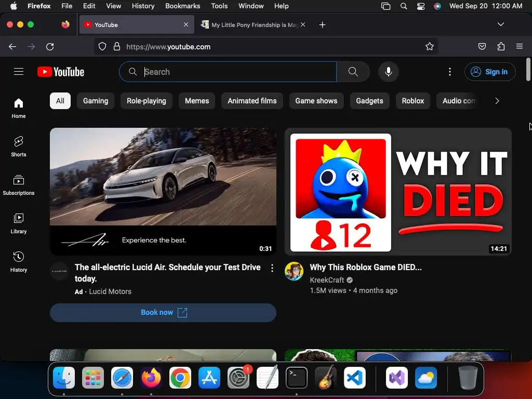Launch Google Chrome from the Dock
The height and width of the screenshot is (399, 532).
[x=180, y=378]
